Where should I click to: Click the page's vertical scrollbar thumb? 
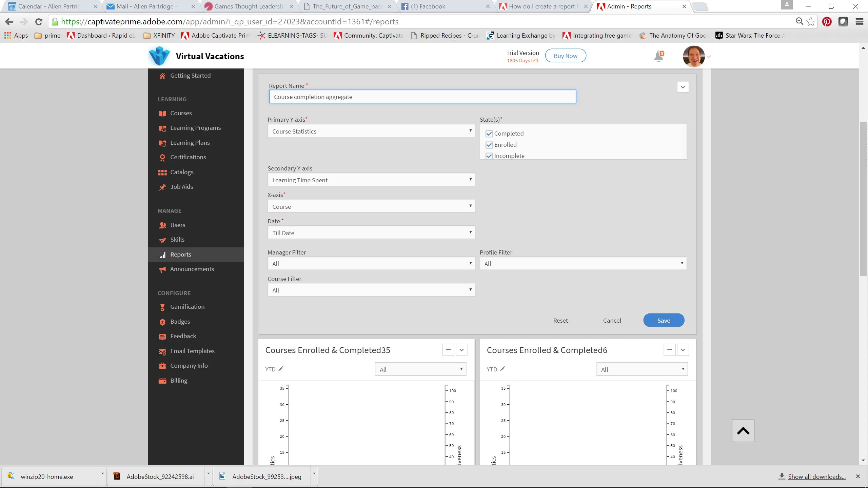tap(863, 199)
